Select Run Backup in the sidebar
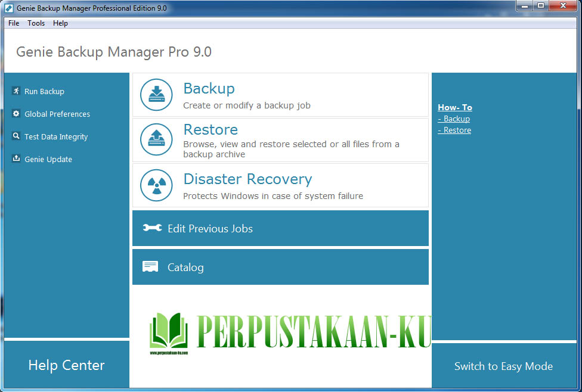Image resolution: width=582 pixels, height=392 pixels. pyautogui.click(x=44, y=92)
